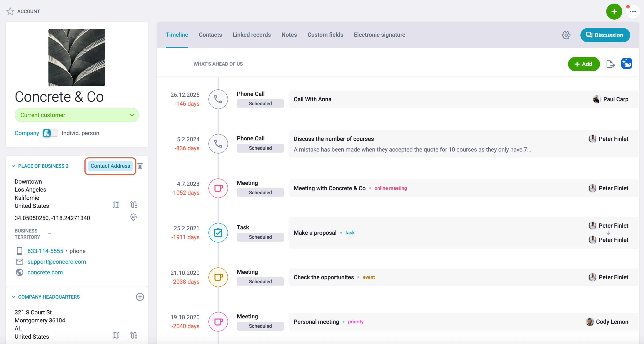
Task: Click the GPS location pin icon
Action: pyautogui.click(x=134, y=217)
